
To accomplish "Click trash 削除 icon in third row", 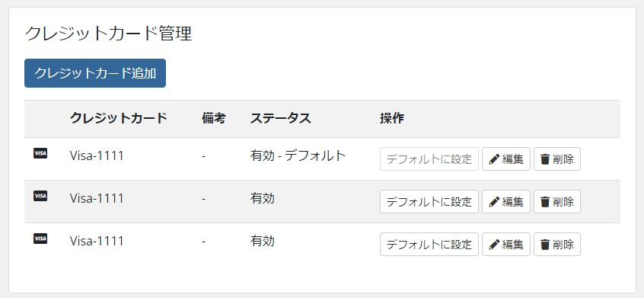I will click(x=545, y=245).
